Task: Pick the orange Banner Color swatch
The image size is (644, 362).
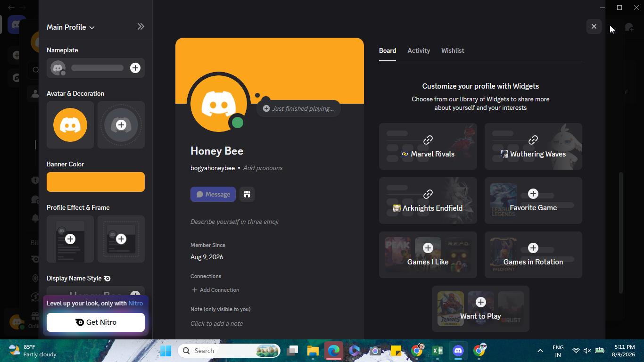Action: tap(96, 182)
